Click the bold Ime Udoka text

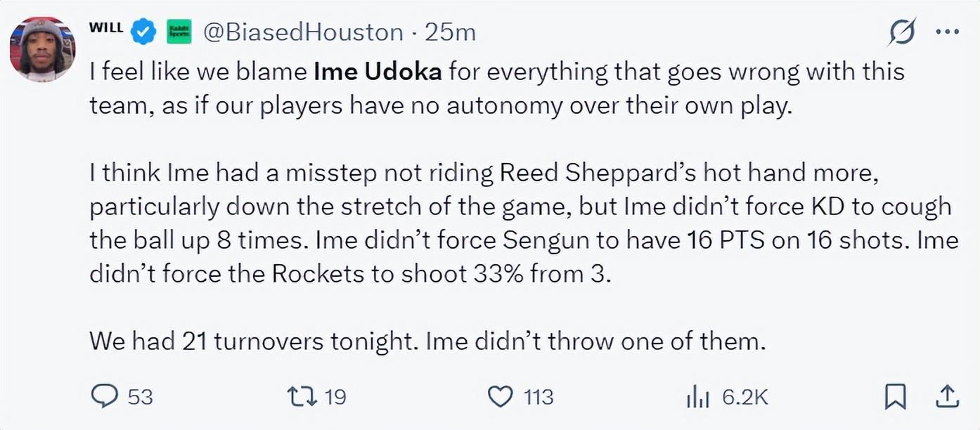[378, 72]
